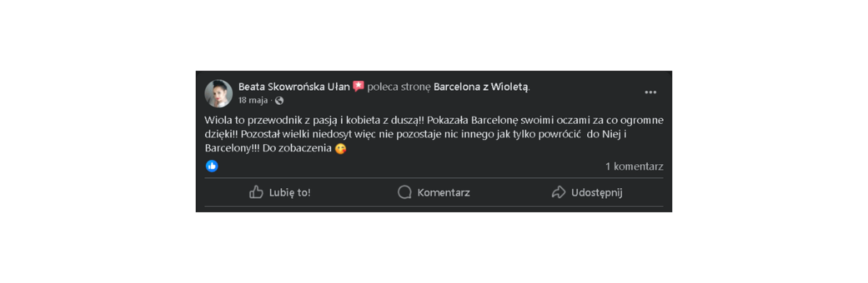868x283 pixels.
Task: Show the 1 komentarz comment thread
Action: [634, 167]
